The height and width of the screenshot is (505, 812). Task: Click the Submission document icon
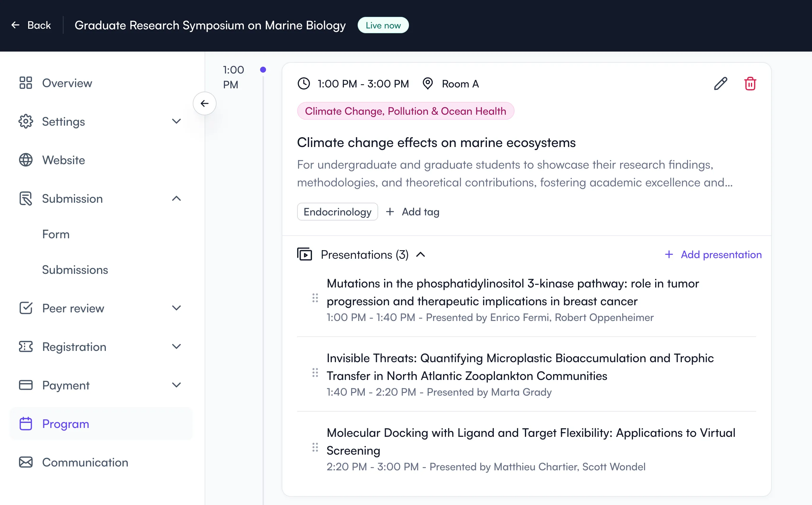[x=26, y=198]
